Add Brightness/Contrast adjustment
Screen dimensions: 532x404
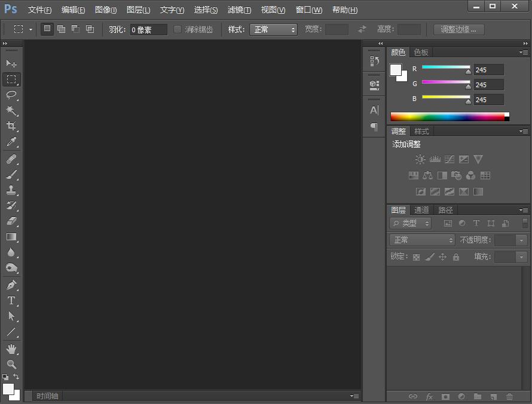pyautogui.click(x=420, y=159)
